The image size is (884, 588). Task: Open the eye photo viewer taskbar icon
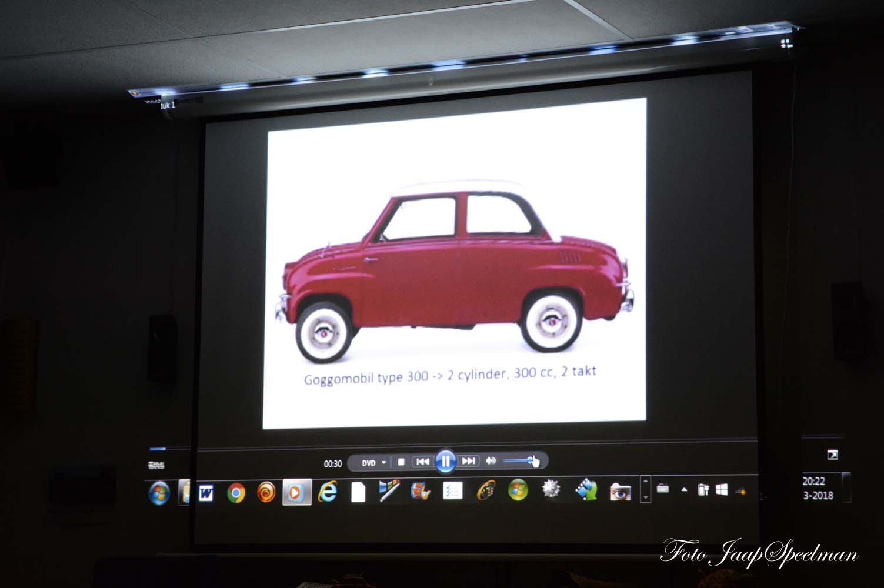pyautogui.click(x=620, y=491)
